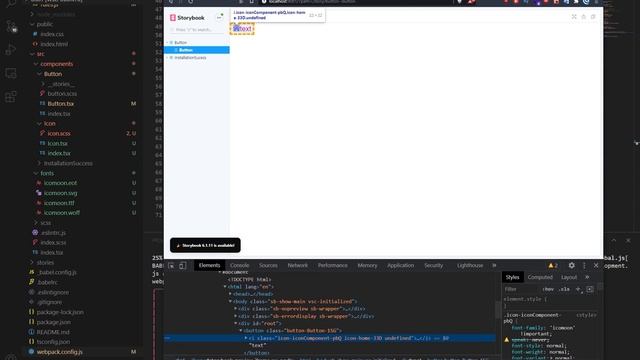Open package.json in explorer
This screenshot has height=360, width=640.
click(x=53, y=322)
